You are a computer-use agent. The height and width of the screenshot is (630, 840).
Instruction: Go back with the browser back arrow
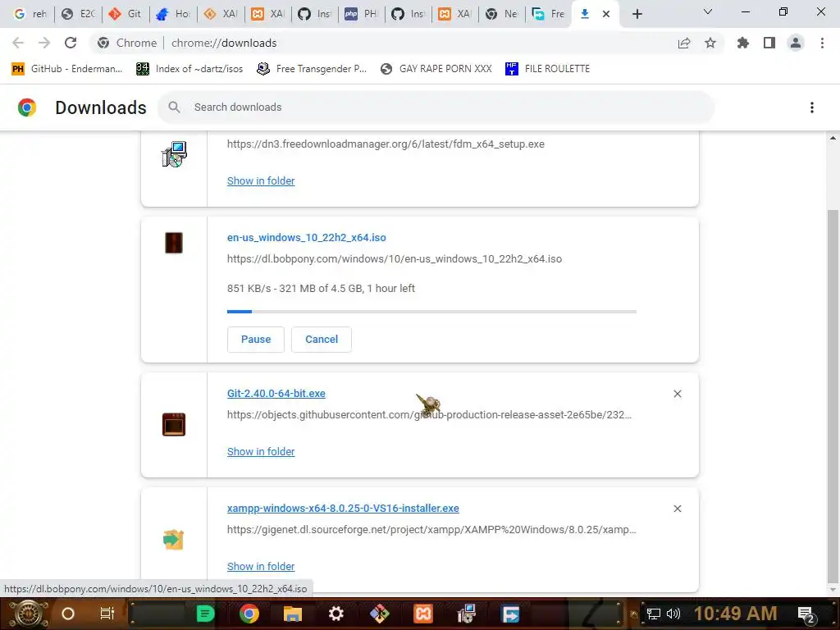point(18,43)
